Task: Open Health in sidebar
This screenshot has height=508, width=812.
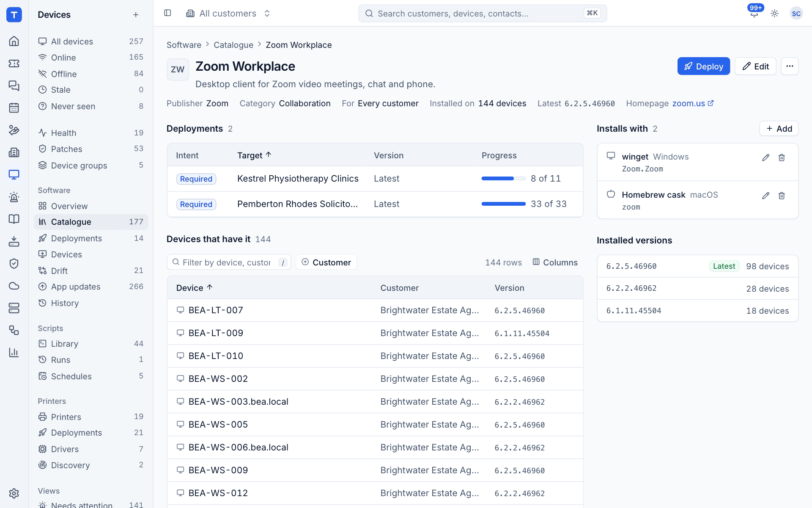Action: click(x=91, y=133)
